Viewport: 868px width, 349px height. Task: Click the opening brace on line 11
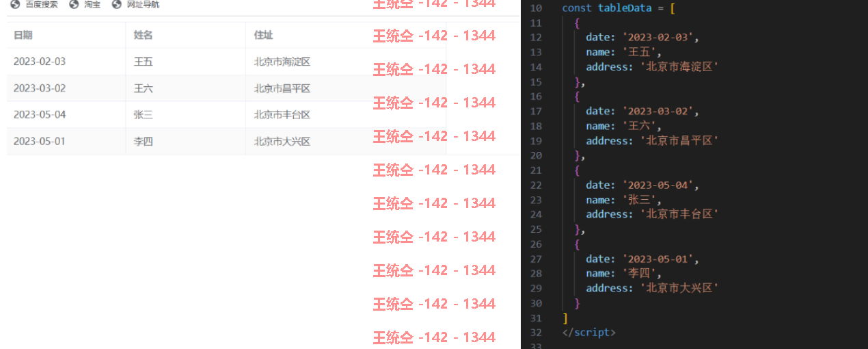tap(577, 23)
